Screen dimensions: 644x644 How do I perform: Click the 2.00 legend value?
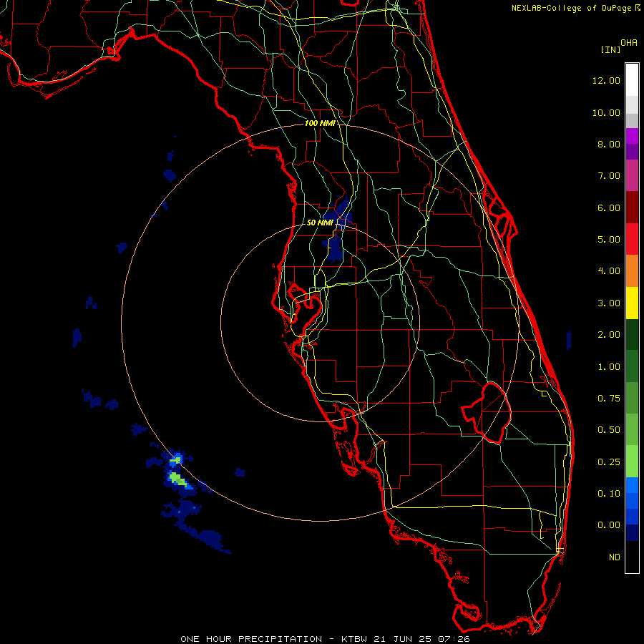[x=609, y=335]
